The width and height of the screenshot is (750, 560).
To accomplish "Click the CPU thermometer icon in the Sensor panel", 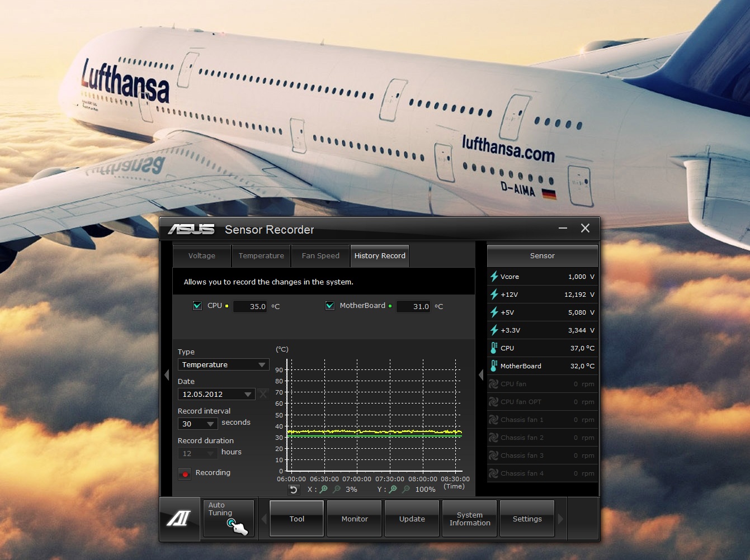I will pyautogui.click(x=494, y=348).
